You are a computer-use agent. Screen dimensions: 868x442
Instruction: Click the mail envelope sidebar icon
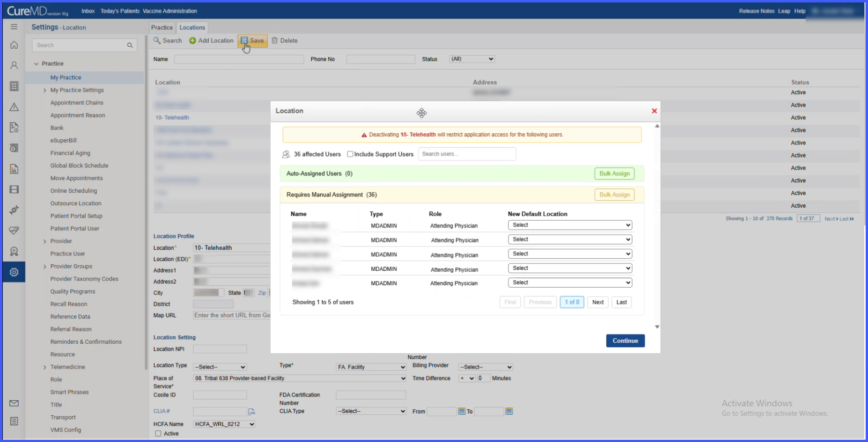(14, 403)
